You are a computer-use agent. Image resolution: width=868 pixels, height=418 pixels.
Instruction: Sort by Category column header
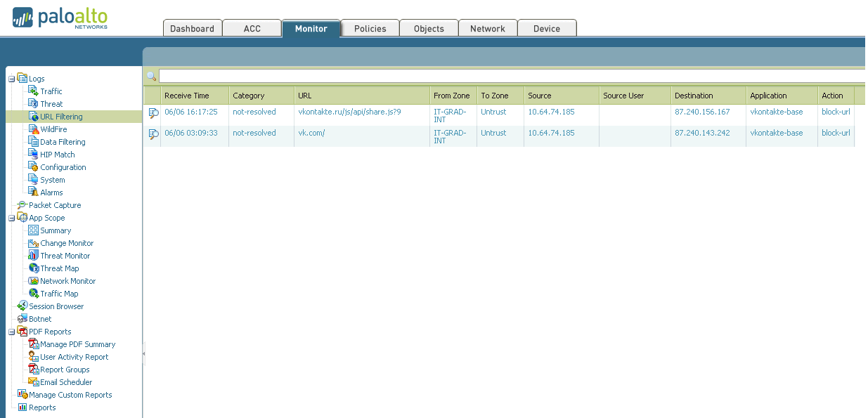pyautogui.click(x=261, y=96)
